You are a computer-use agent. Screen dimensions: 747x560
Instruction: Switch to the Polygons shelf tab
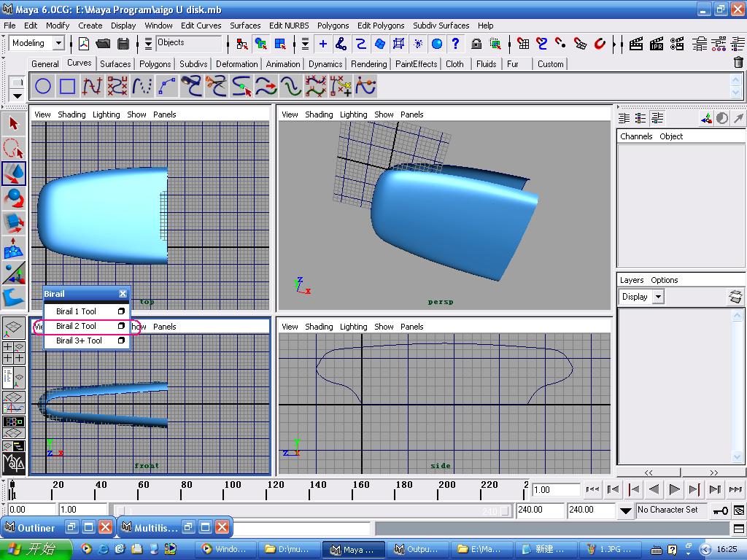click(155, 64)
